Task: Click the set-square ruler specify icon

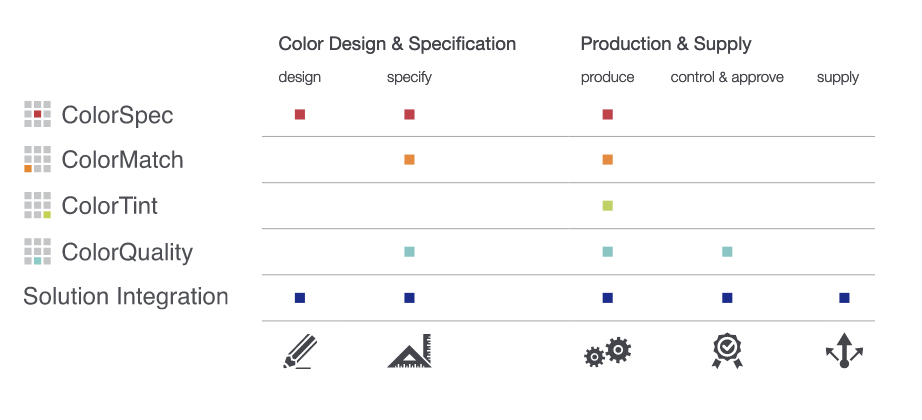Action: pos(409,351)
